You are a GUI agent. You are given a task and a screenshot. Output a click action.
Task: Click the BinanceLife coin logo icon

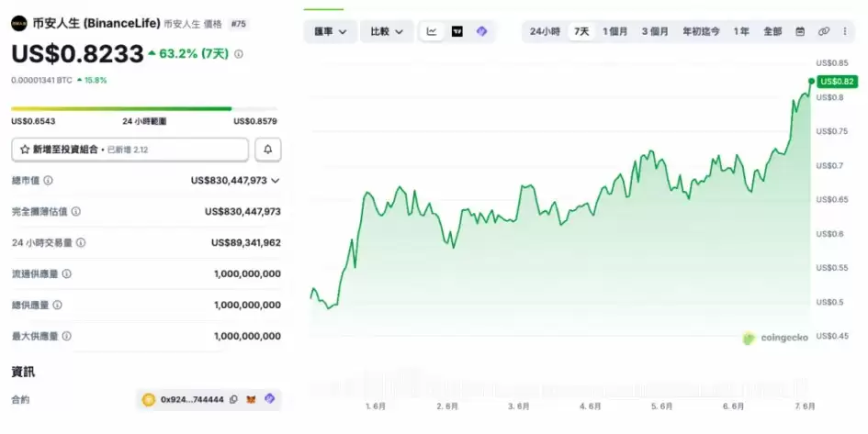pos(18,24)
